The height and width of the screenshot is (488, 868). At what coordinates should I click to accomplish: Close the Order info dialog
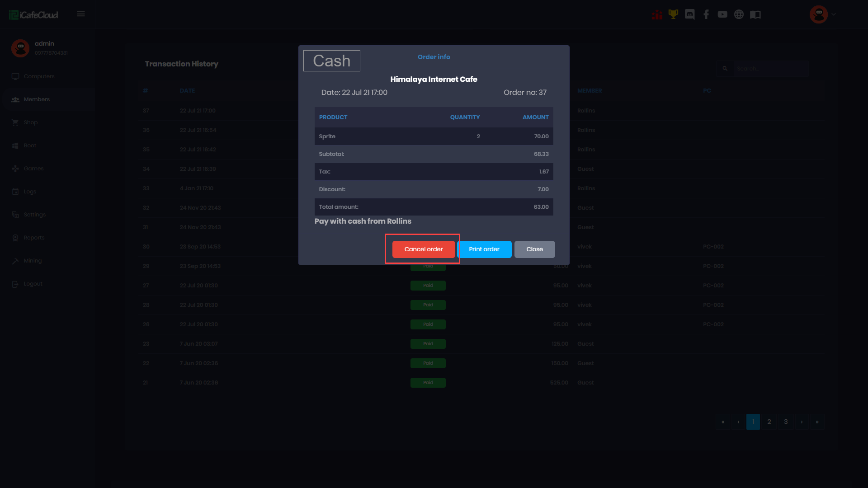click(x=534, y=249)
